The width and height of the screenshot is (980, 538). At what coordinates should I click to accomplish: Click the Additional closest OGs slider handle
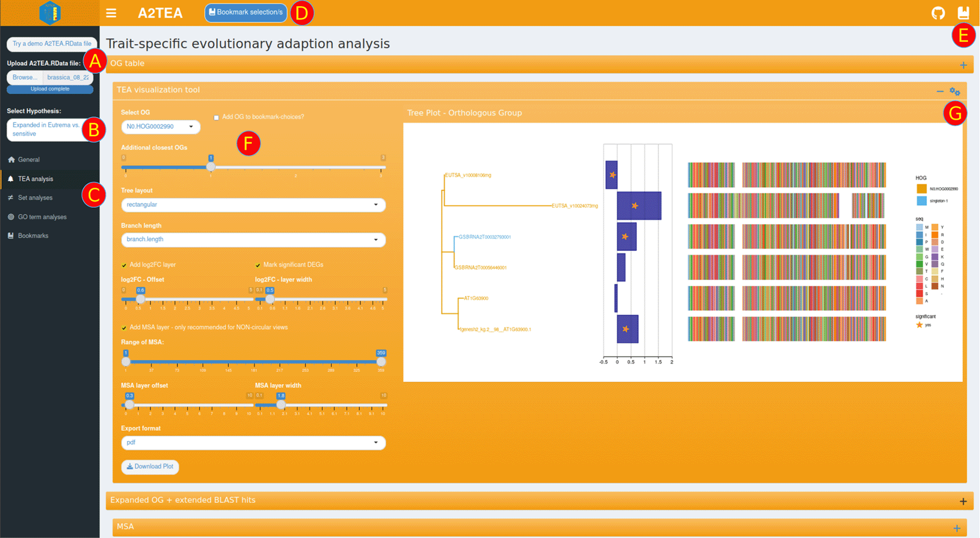coord(211,167)
